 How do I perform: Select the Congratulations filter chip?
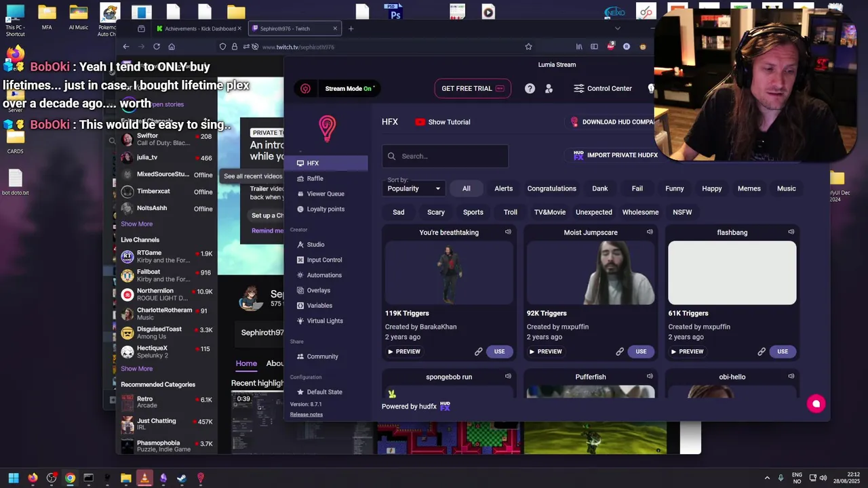point(552,188)
